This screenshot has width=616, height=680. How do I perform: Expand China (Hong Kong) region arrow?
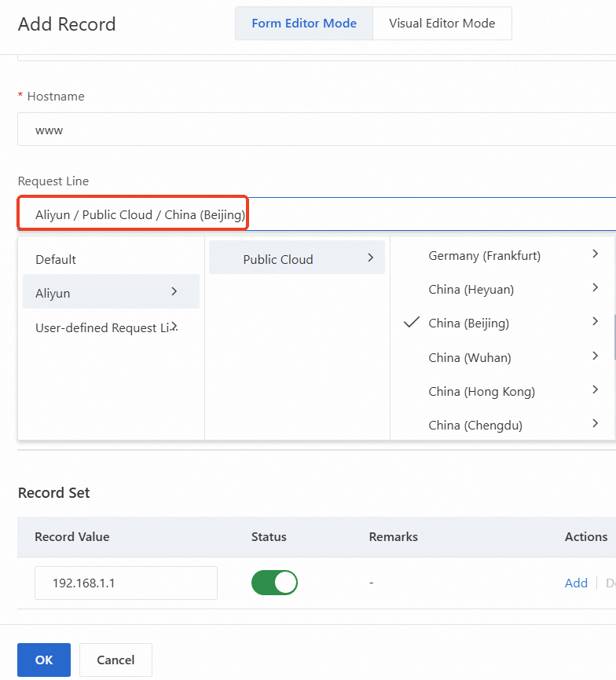pos(596,390)
